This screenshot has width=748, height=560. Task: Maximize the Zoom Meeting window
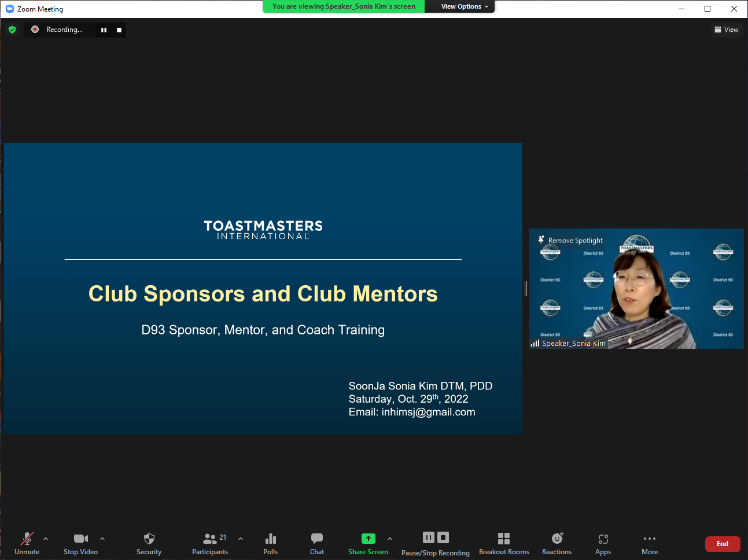(708, 9)
